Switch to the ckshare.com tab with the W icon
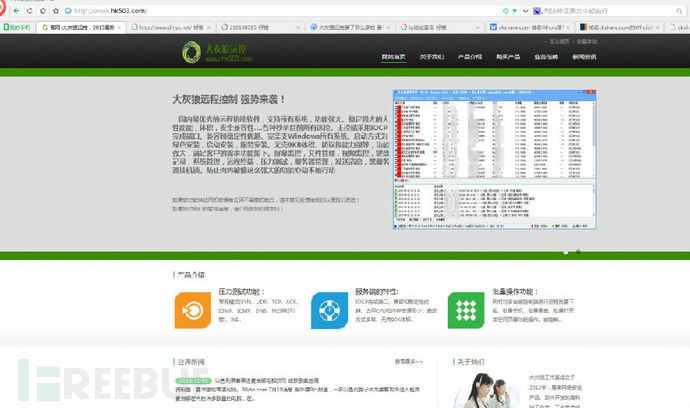The width and height of the screenshot is (690, 408). click(x=529, y=27)
